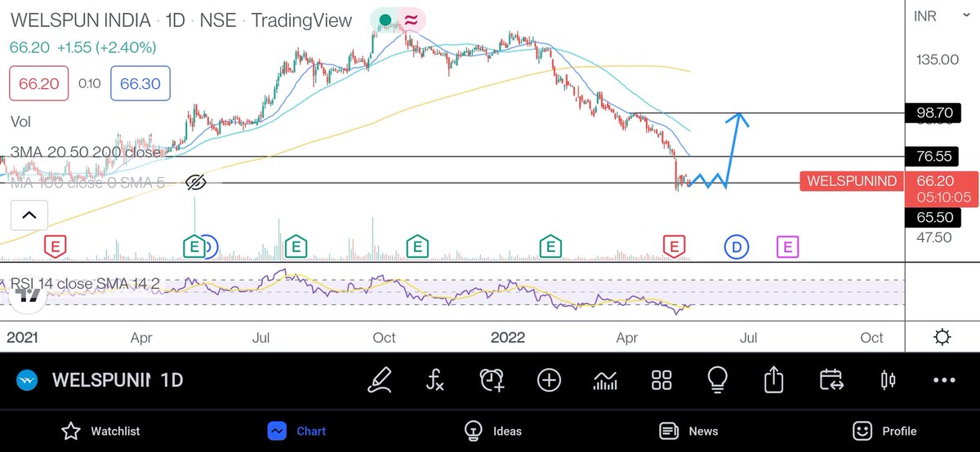Viewport: 980px width, 452px height.
Task: Switch to the Watchlist tab
Action: (x=101, y=431)
